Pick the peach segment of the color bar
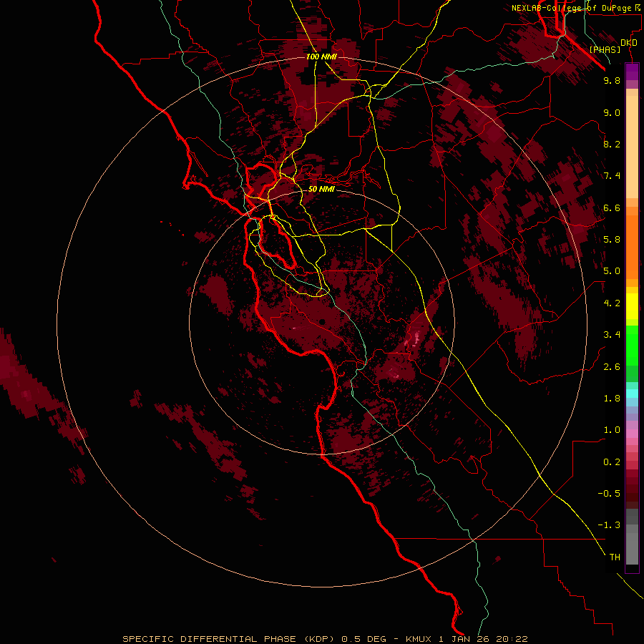Screen dimensions: 644x644 pos(632,147)
